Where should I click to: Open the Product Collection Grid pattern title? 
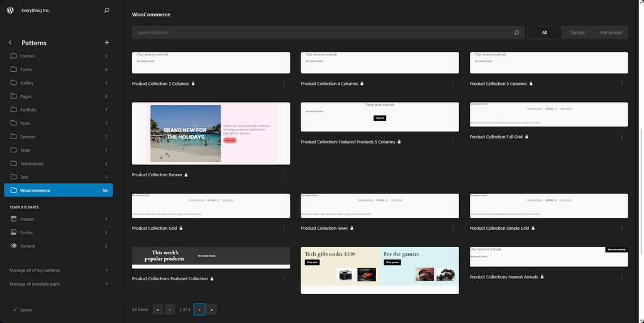point(154,228)
